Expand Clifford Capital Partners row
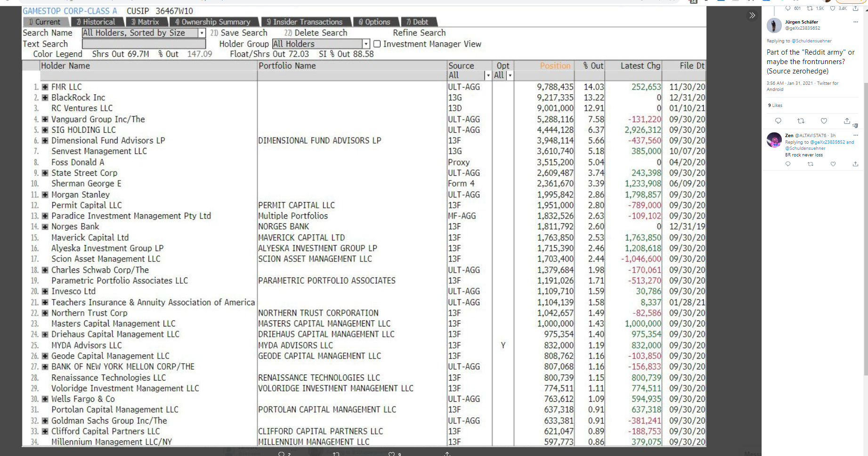 click(45, 432)
